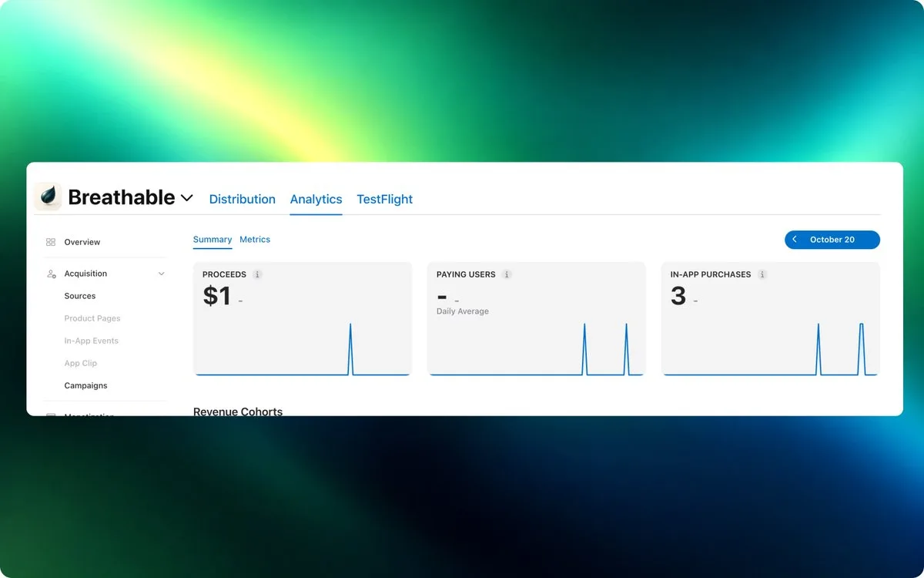Select the Analytics tab
The image size is (924, 578).
pos(316,199)
